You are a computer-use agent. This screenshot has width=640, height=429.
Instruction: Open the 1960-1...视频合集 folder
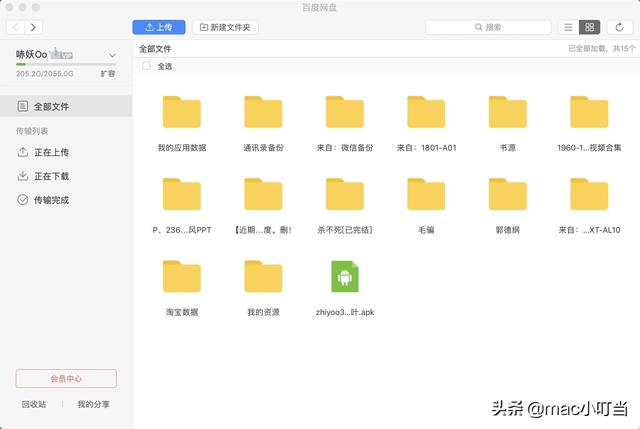click(x=589, y=112)
